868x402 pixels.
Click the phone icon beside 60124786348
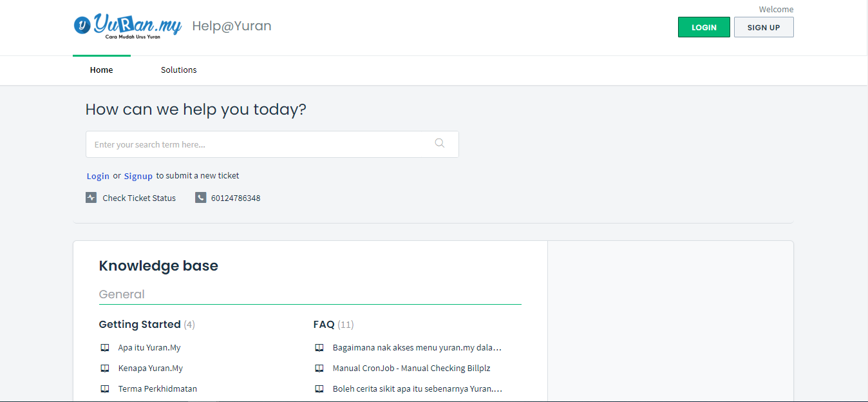click(x=200, y=197)
